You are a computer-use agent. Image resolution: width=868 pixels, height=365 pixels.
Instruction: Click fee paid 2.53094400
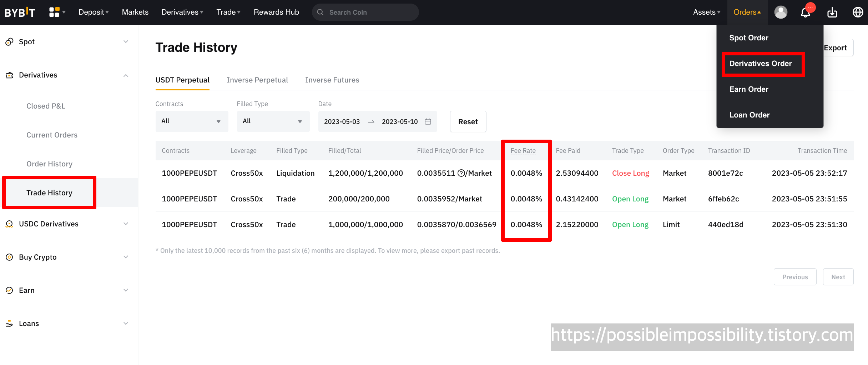[577, 173]
